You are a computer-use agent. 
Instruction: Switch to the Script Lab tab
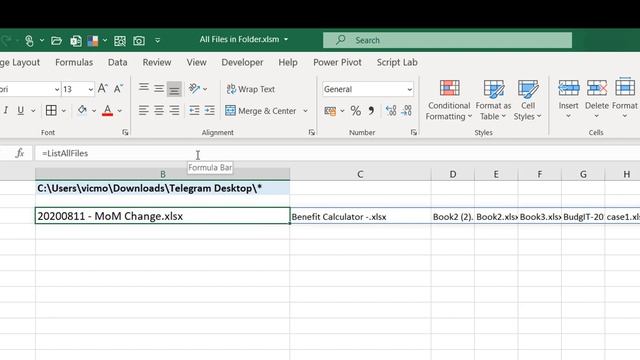[397, 62]
